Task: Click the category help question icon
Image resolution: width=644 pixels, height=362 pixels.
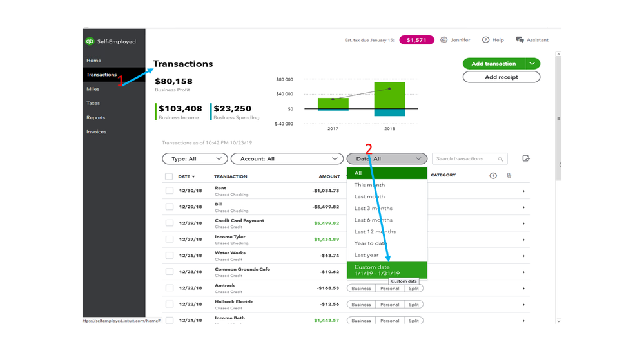Action: [493, 176]
